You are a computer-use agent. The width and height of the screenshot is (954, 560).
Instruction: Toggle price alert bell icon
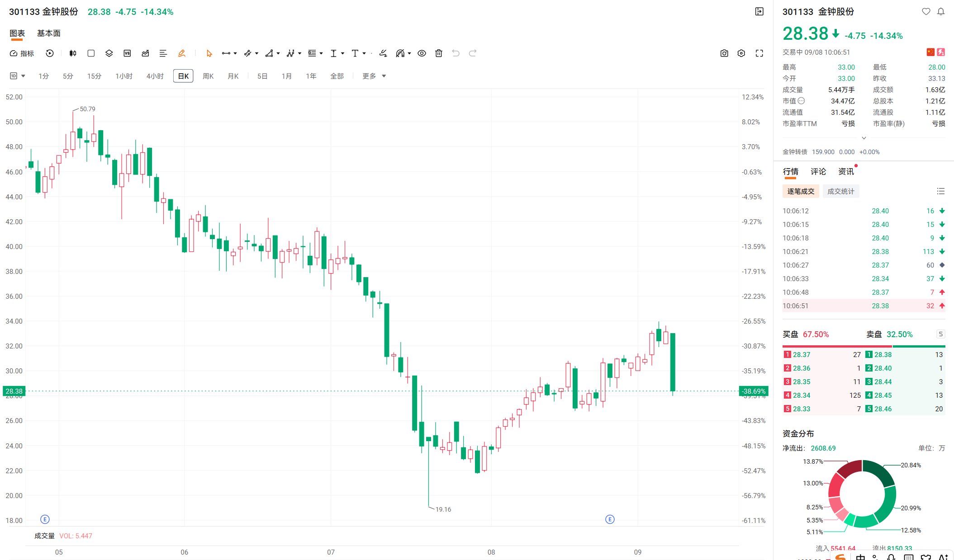pos(941,12)
